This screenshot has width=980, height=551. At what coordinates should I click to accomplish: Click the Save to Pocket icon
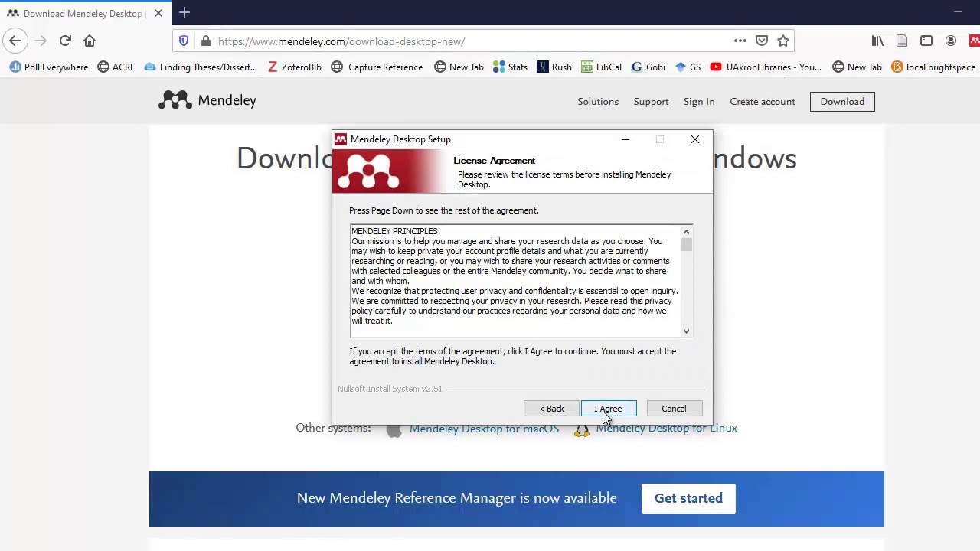[762, 41]
